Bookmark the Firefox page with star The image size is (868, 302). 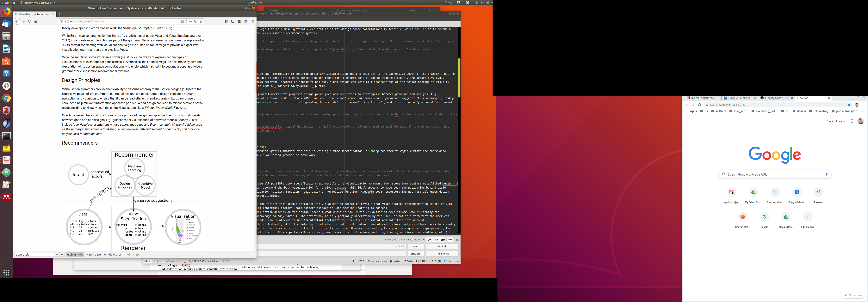(x=201, y=21)
